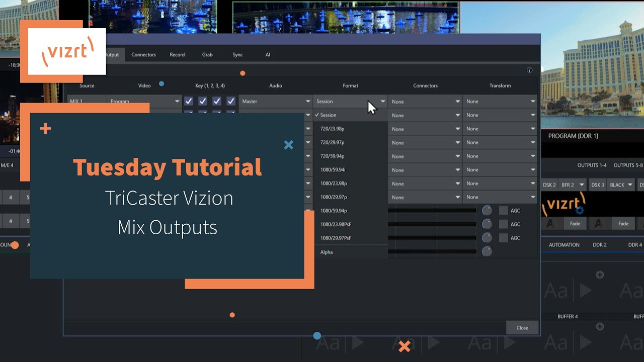
Task: Click the DSK 2 button
Action: click(549, 185)
